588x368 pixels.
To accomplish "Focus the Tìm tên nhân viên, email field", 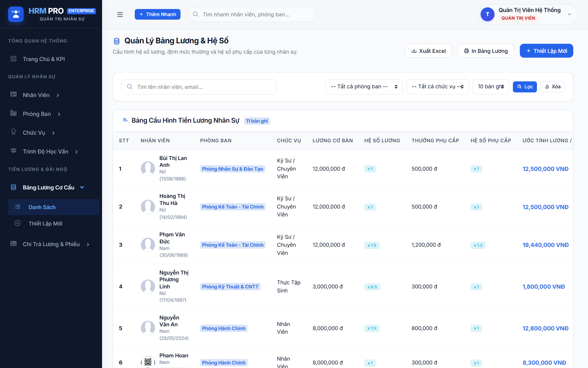I will pyautogui.click(x=199, y=87).
